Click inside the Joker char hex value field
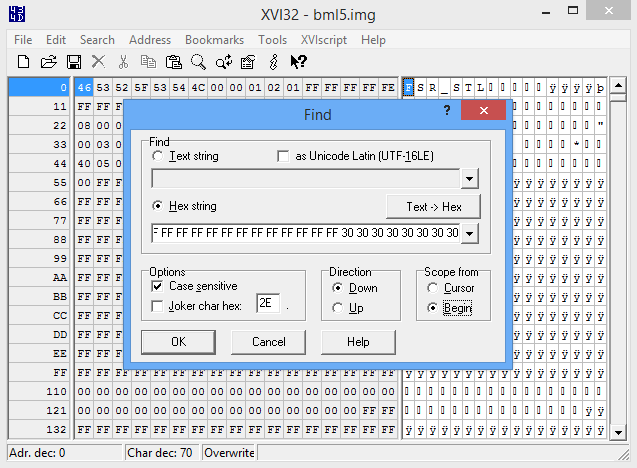Screen dimensions: 637x468 [x=267, y=304]
